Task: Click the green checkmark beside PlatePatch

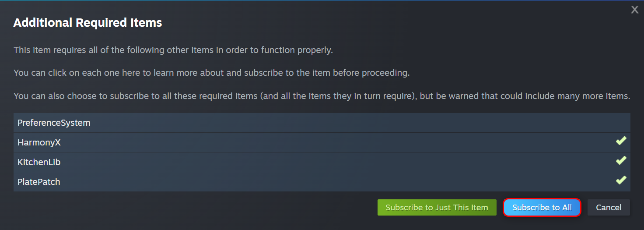Action: (621, 180)
